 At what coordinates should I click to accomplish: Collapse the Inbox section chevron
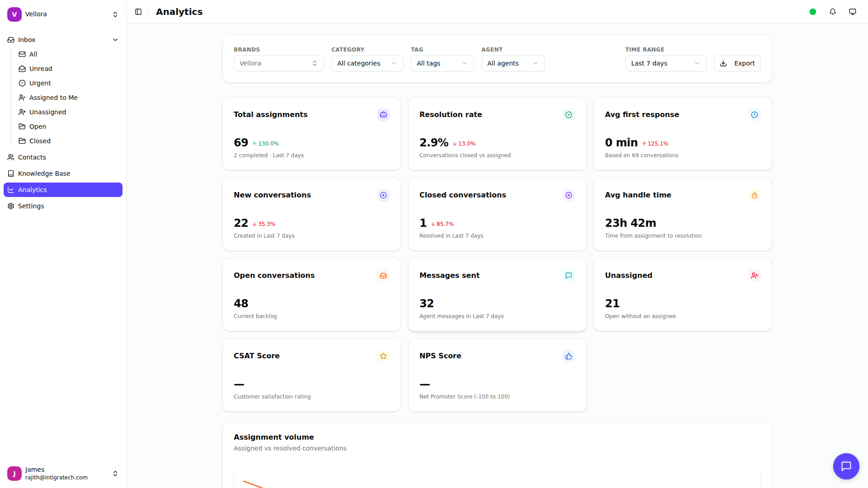click(x=115, y=40)
